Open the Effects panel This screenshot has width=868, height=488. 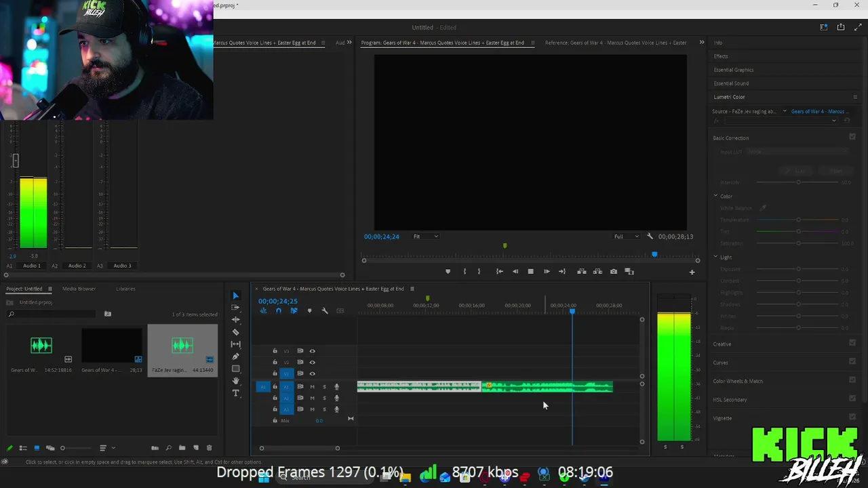[x=721, y=56]
